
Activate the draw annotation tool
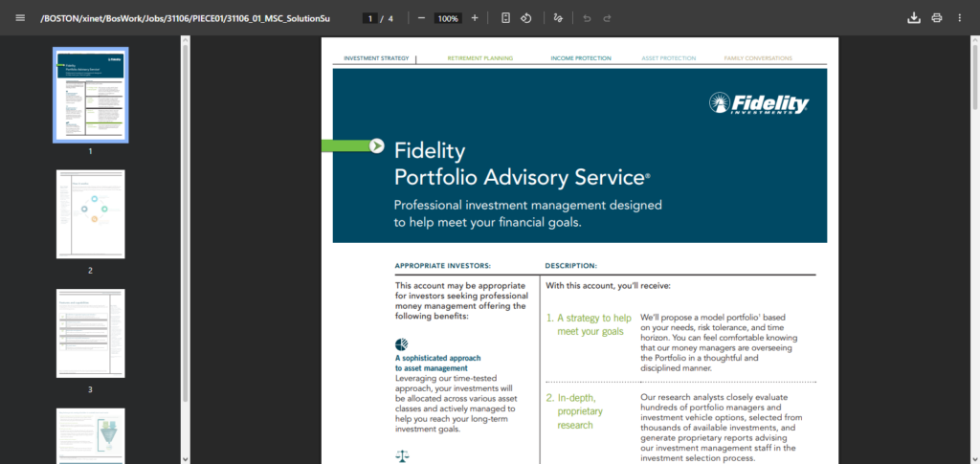558,18
